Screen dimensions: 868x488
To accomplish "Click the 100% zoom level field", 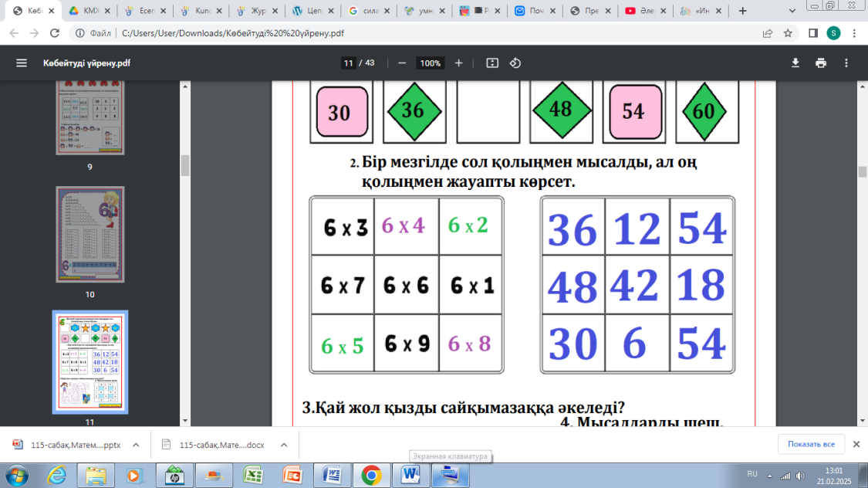I will (430, 63).
